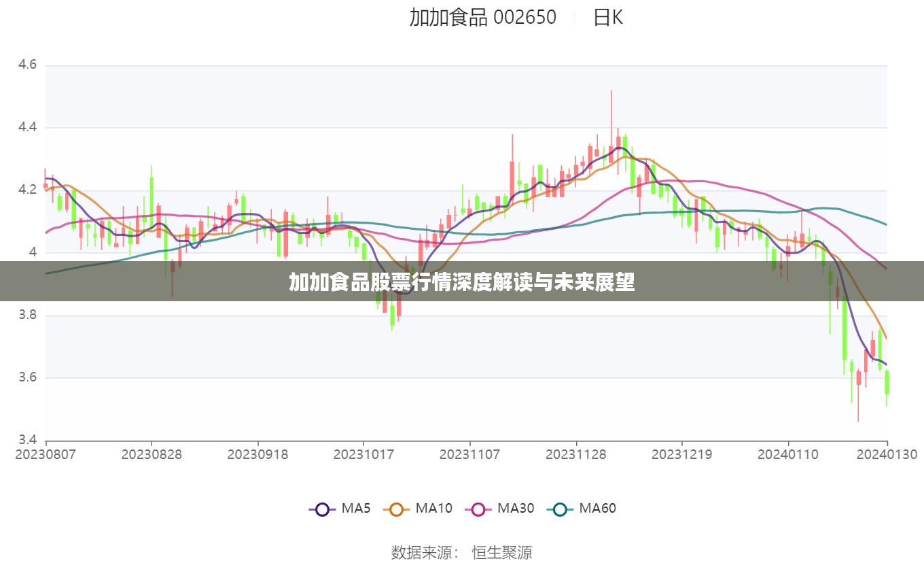Click the x-axis date label 20230807

click(46, 454)
